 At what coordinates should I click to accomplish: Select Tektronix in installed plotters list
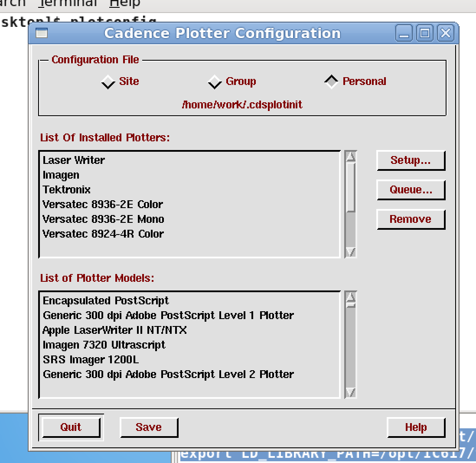click(190, 189)
